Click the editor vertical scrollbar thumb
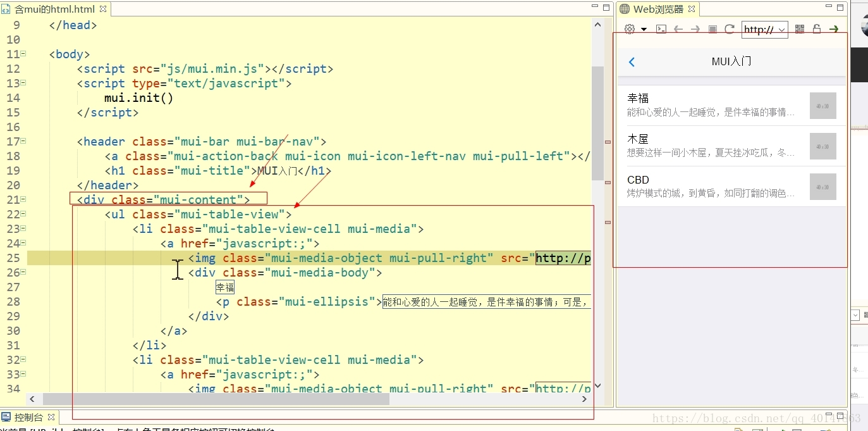Image resolution: width=868 pixels, height=431 pixels. pos(597,123)
